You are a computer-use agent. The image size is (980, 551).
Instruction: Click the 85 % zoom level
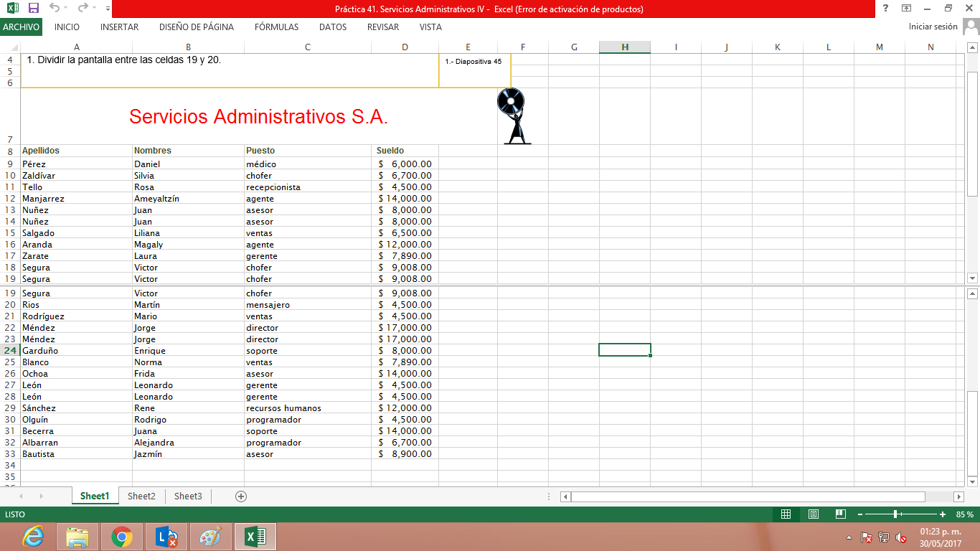965,514
